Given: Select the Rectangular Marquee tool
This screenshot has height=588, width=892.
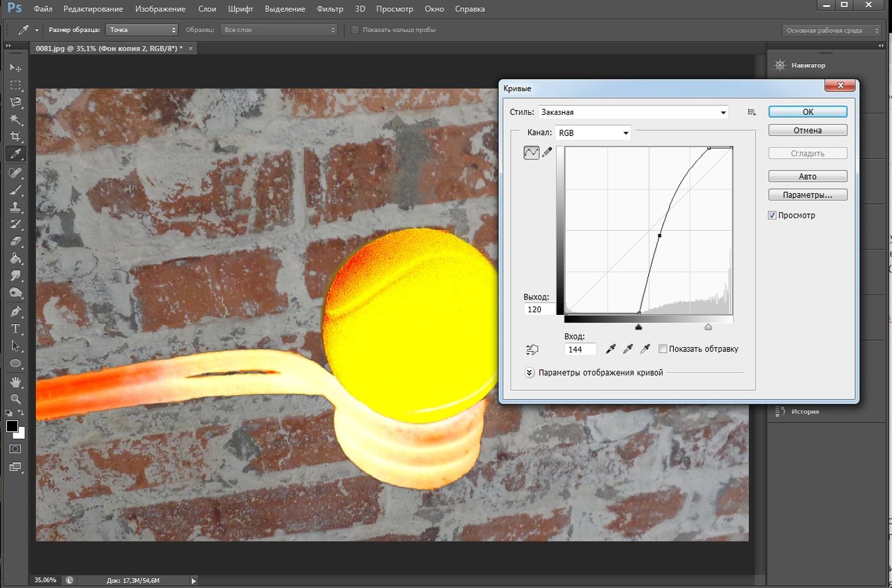Looking at the screenshot, I should (x=15, y=85).
